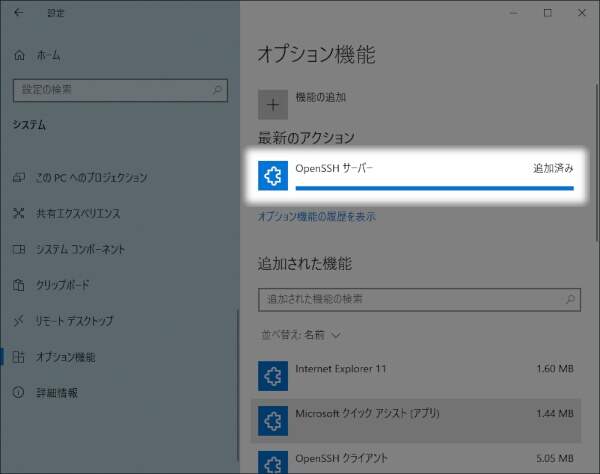
Task: Select Internet Explorer 11 feature
Action: (416, 376)
